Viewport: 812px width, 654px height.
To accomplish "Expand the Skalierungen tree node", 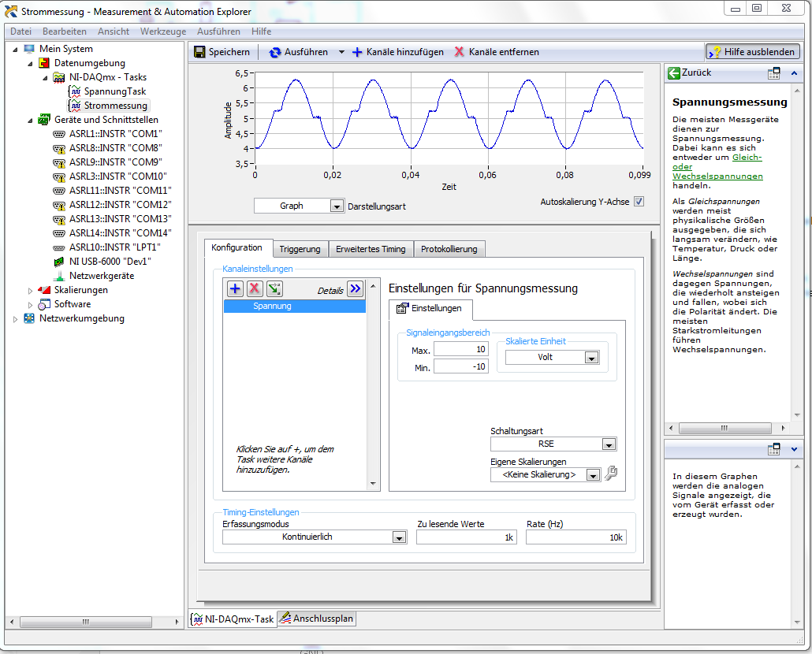I will click(x=30, y=291).
